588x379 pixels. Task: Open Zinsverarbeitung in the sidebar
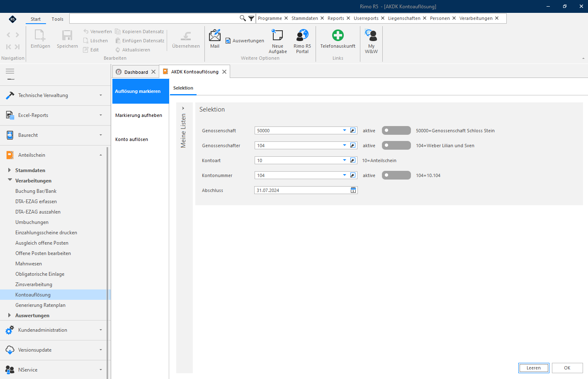click(34, 284)
